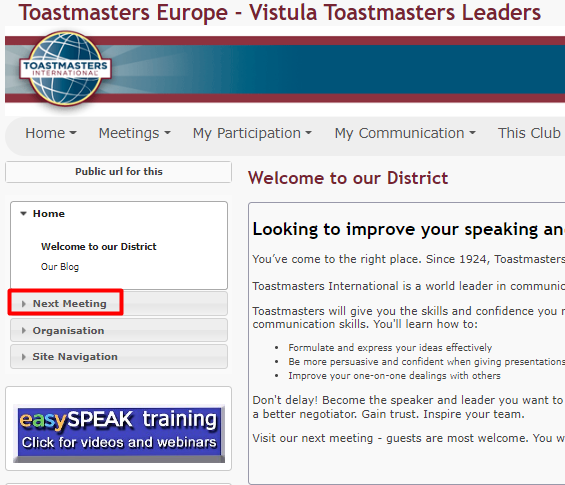Click the Organisation section title
This screenshot has height=485, width=565.
68,330
